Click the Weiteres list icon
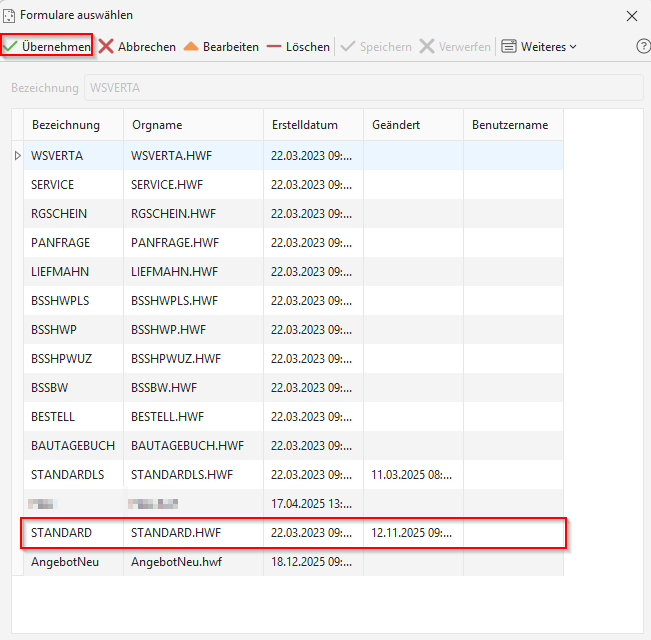This screenshot has height=640, width=651. pos(509,46)
